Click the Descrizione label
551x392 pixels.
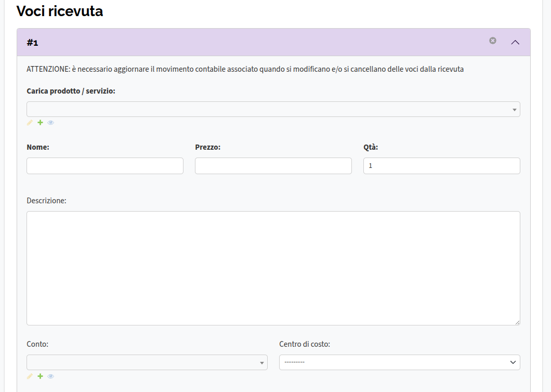pyautogui.click(x=46, y=201)
